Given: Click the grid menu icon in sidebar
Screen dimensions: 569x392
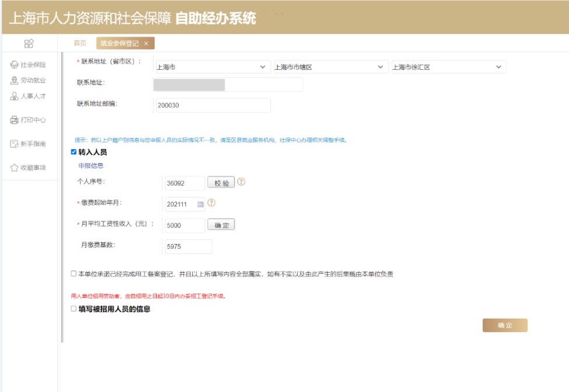Looking at the screenshot, I should [29, 43].
